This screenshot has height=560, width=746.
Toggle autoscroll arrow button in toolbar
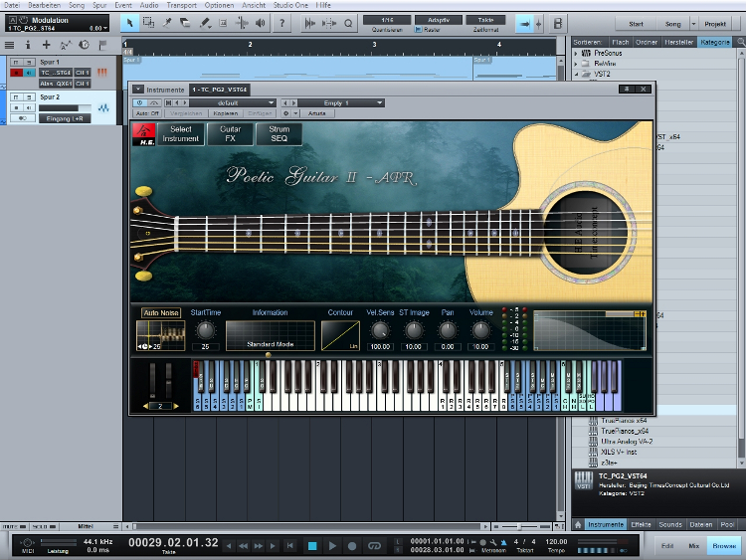[524, 23]
